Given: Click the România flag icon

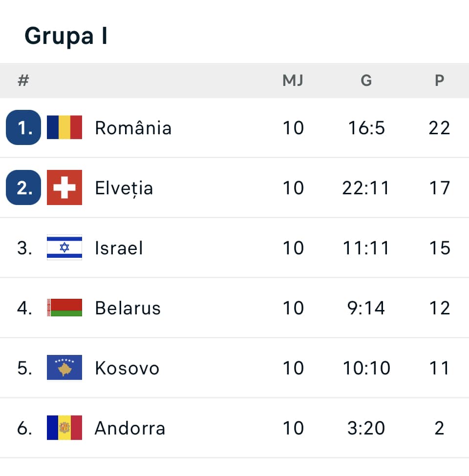Looking at the screenshot, I should click(64, 128).
